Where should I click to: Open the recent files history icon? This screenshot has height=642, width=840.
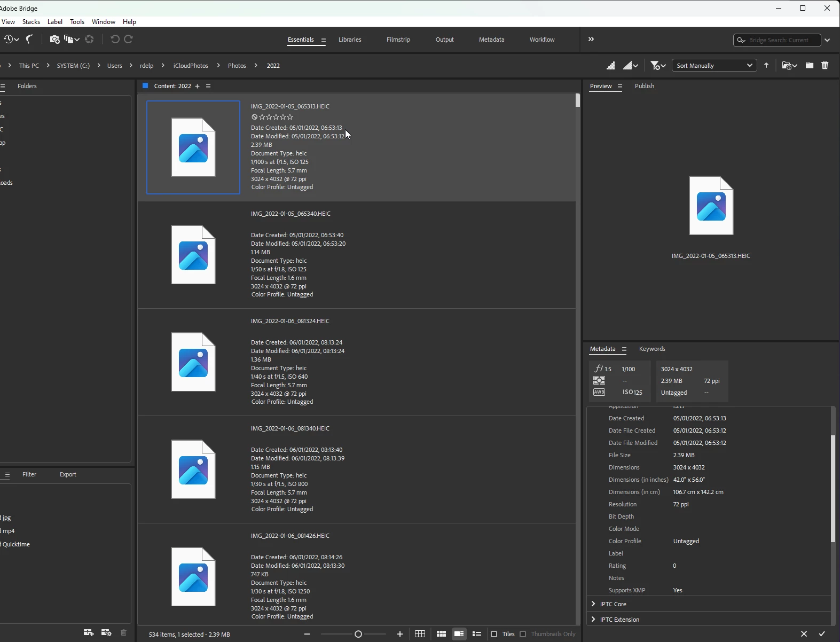tap(11, 39)
